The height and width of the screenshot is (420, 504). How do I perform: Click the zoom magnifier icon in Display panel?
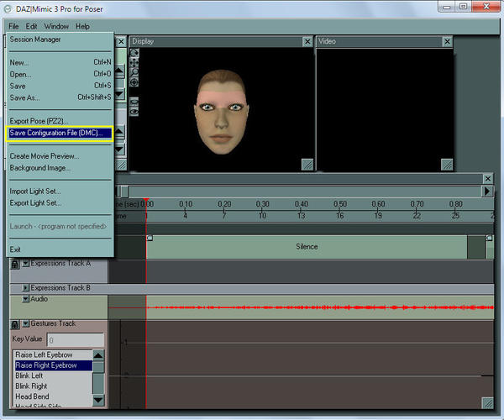click(x=134, y=72)
